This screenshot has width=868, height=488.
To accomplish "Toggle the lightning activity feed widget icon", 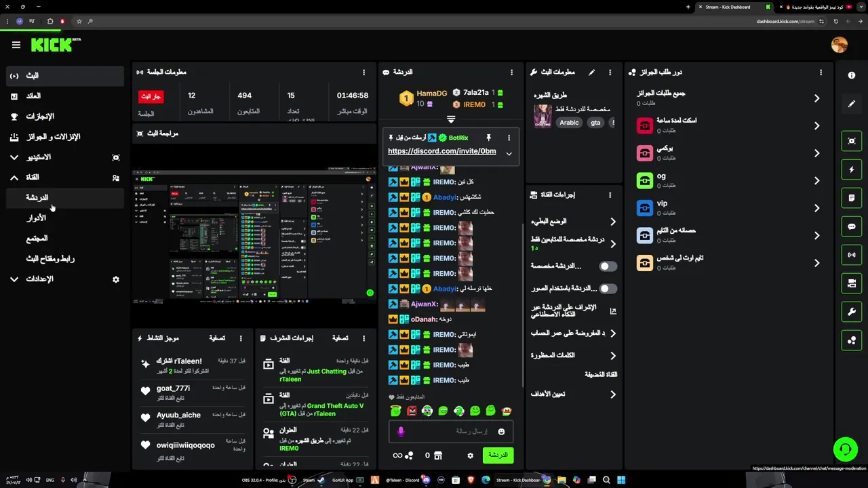I will (852, 169).
